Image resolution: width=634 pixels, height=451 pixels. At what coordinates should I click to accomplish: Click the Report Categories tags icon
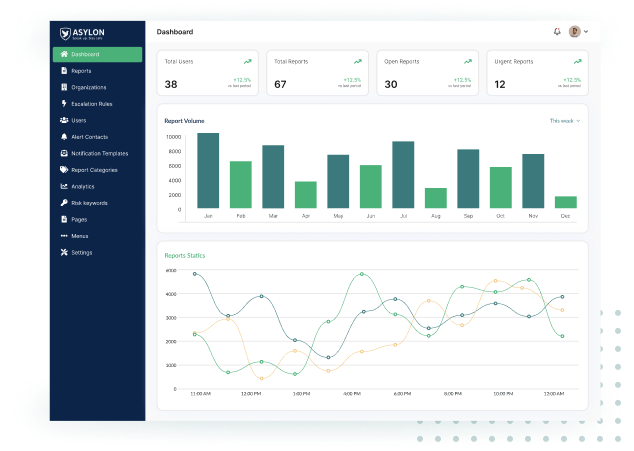(64, 170)
